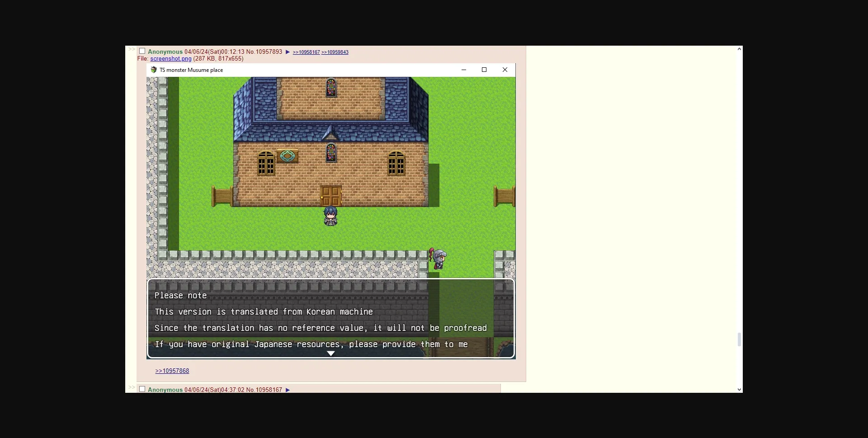Viewport: 868px width, 438px height.
Task: Click the game icon beside TS monster Musume place
Action: [154, 70]
